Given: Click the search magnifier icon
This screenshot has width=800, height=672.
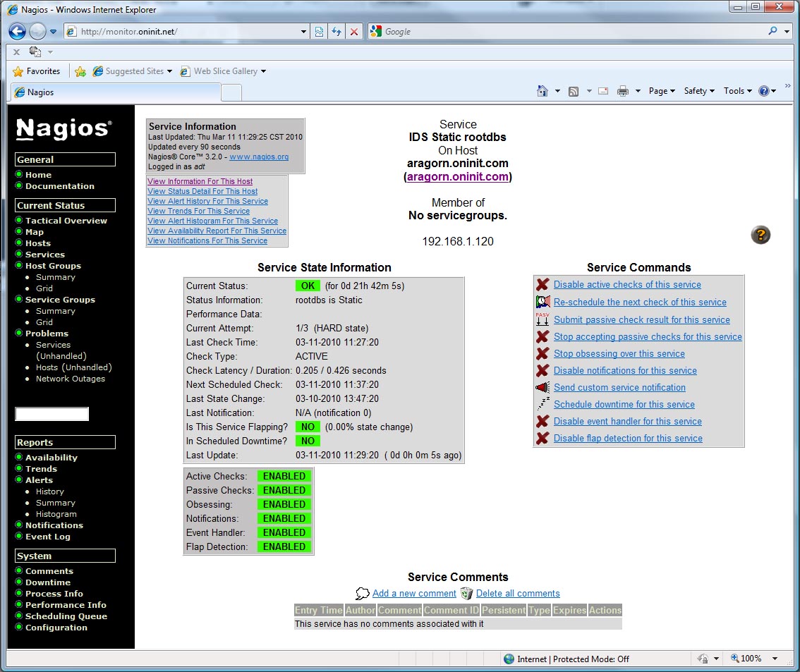Looking at the screenshot, I should 773,31.
